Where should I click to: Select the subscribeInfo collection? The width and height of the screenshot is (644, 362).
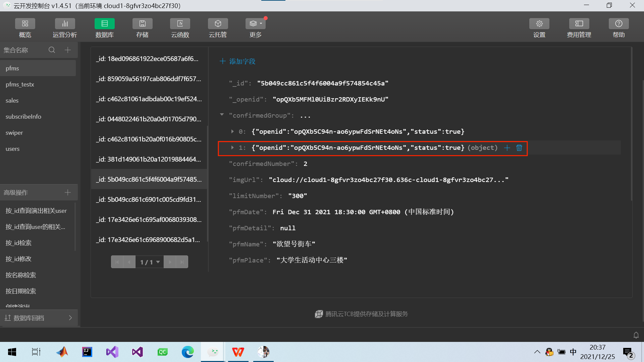[38, 117]
